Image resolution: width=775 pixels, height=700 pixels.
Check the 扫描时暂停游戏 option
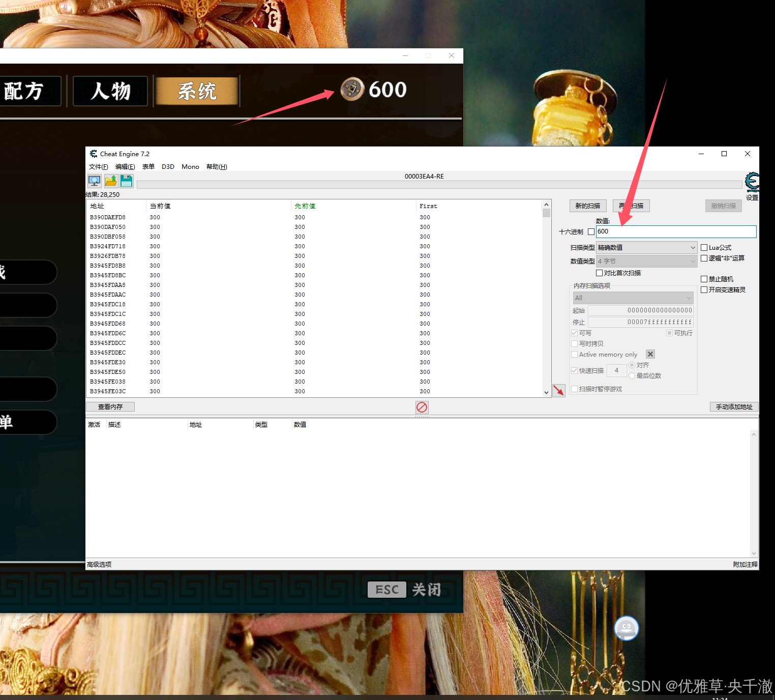click(x=575, y=389)
